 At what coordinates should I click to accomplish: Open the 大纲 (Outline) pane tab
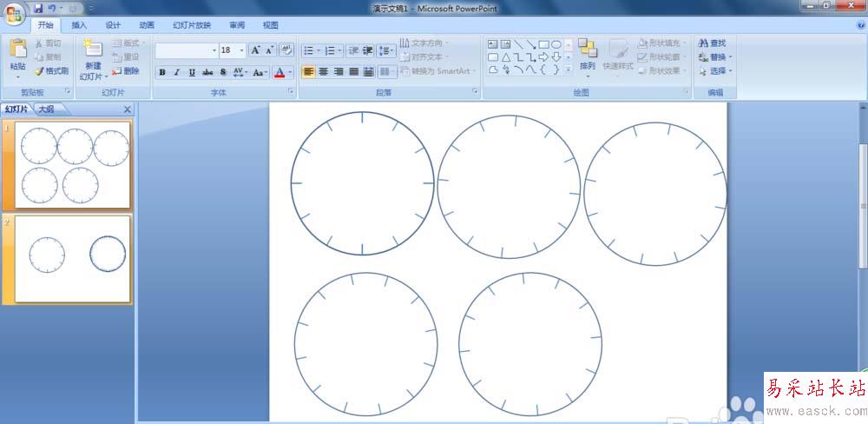(x=45, y=109)
